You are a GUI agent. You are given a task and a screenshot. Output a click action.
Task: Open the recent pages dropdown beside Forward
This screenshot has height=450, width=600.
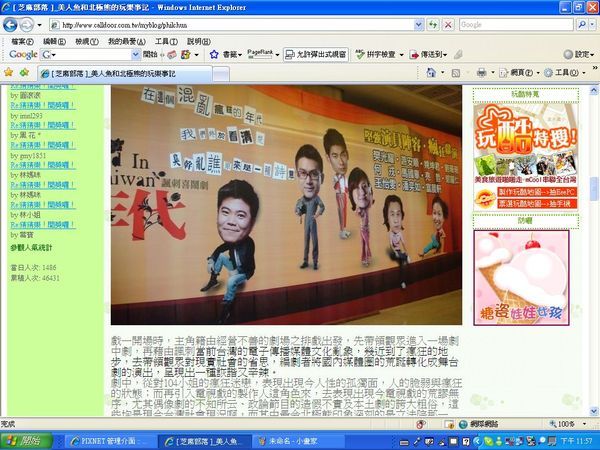click(x=39, y=26)
